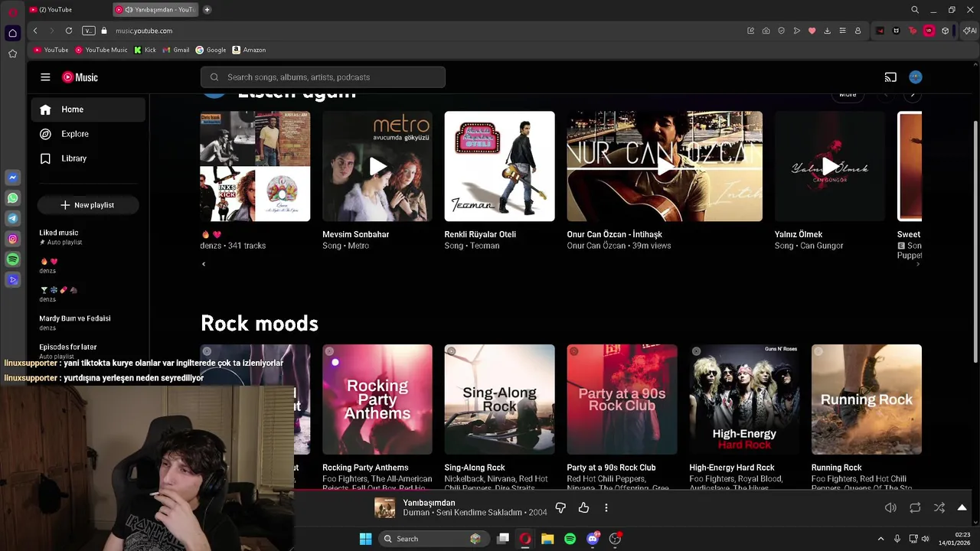Screen dimensions: 980x551
Task: Go back in browser history
Action: (x=35, y=31)
